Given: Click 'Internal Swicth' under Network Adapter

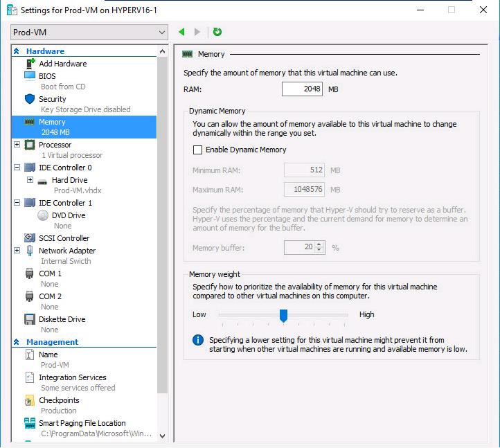Looking at the screenshot, I should pyautogui.click(x=66, y=261).
